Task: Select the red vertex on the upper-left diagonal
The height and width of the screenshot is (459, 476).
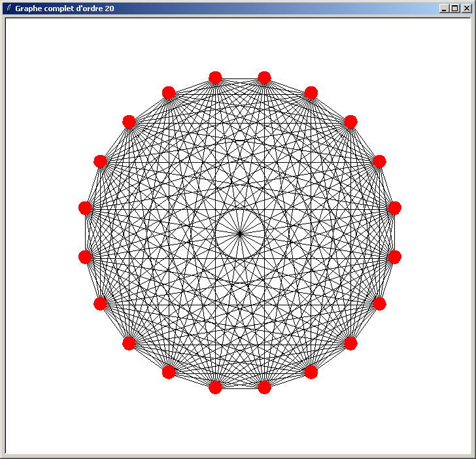Action: click(129, 122)
